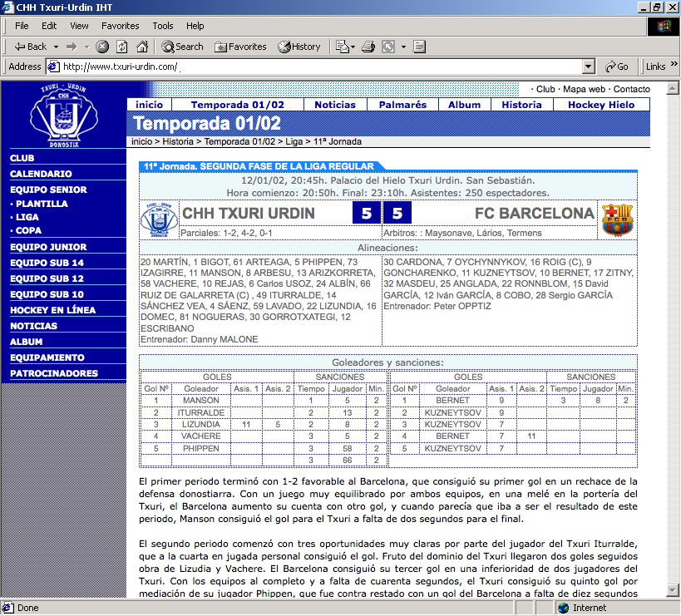Open the CALENDARIO sidebar link
The height and width of the screenshot is (616, 681).
click(41, 174)
